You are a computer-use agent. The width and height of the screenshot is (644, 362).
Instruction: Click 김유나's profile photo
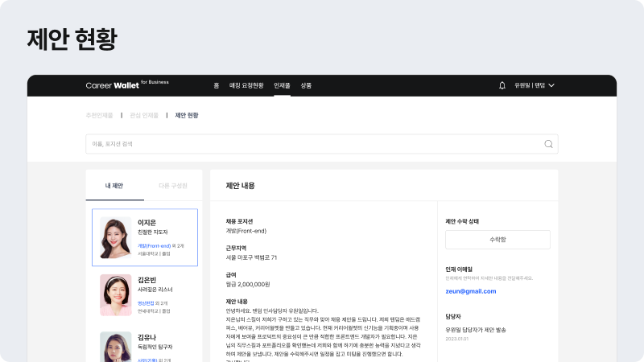[x=115, y=347]
